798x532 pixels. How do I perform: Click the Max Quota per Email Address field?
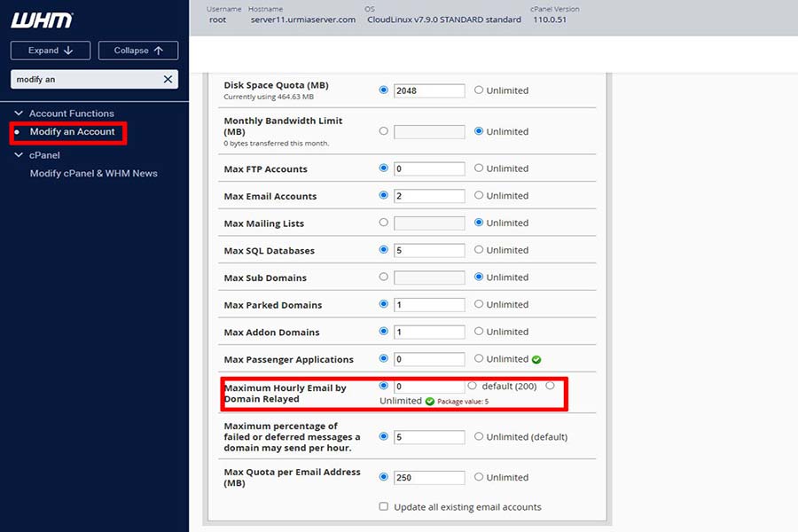coord(429,477)
